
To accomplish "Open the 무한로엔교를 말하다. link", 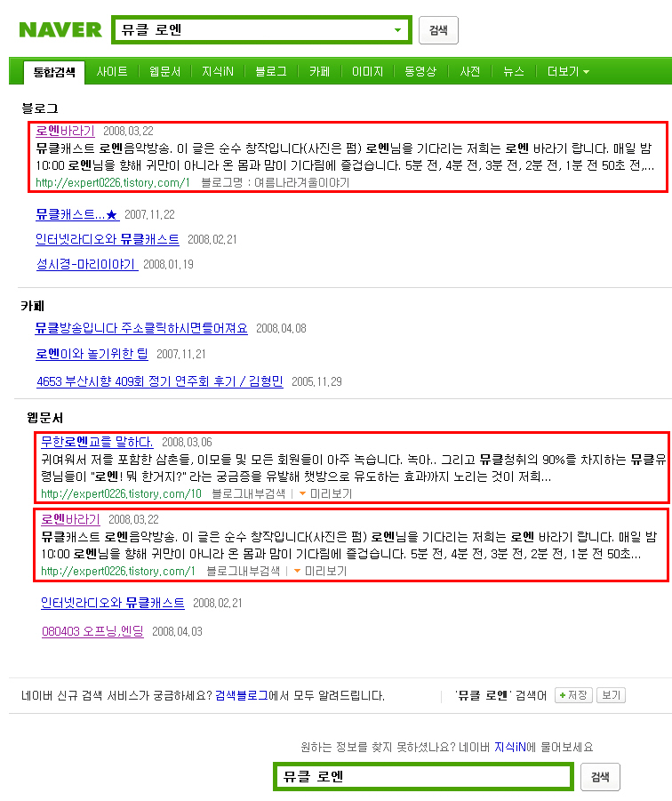I will click(x=97, y=442).
